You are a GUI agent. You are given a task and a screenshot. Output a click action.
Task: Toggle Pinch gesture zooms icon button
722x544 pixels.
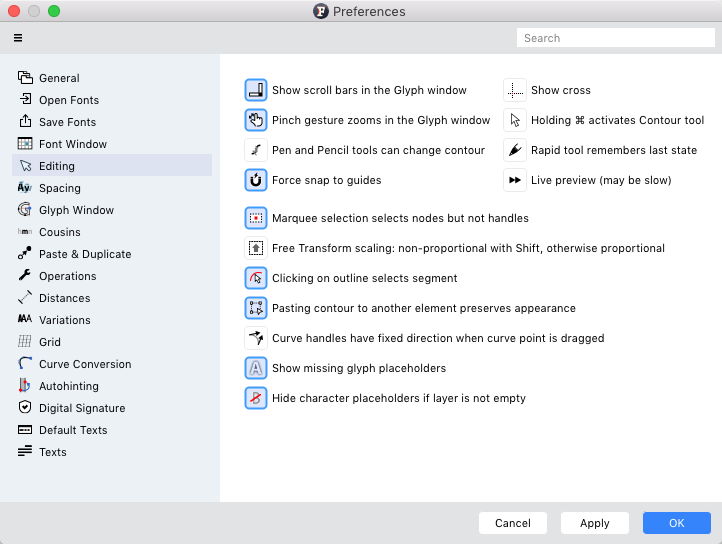tap(256, 120)
